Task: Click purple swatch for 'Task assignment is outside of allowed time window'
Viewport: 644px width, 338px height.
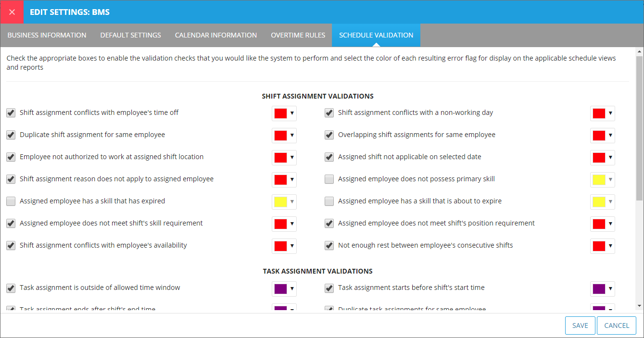Action: pyautogui.click(x=280, y=288)
